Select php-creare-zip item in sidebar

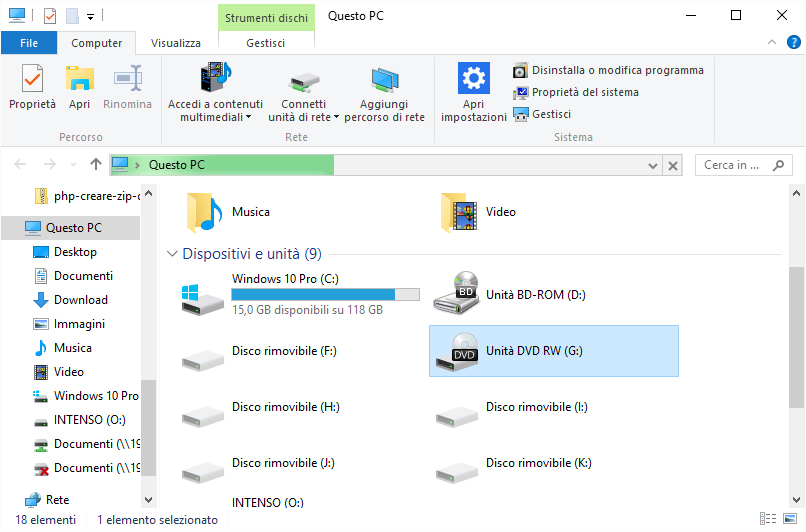86,196
